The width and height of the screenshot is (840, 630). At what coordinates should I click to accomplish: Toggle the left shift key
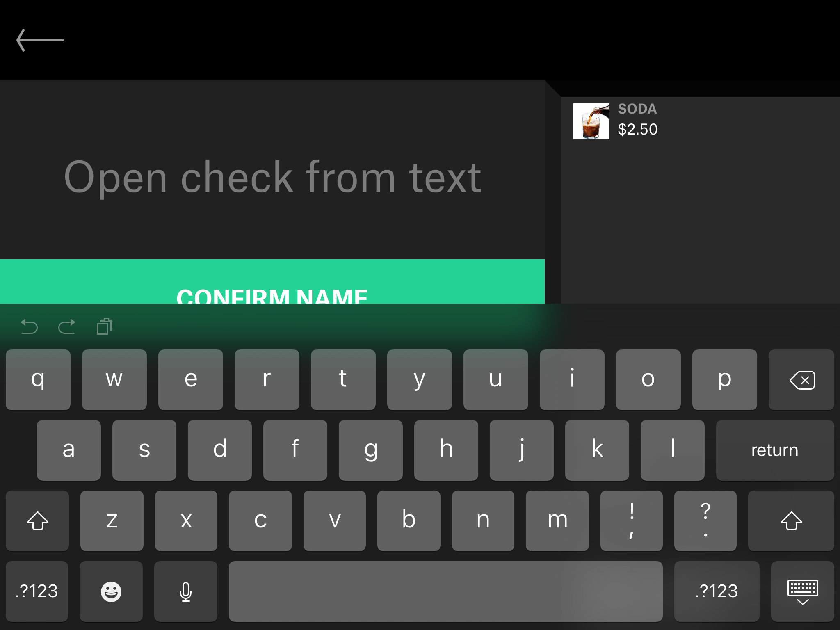tap(37, 521)
